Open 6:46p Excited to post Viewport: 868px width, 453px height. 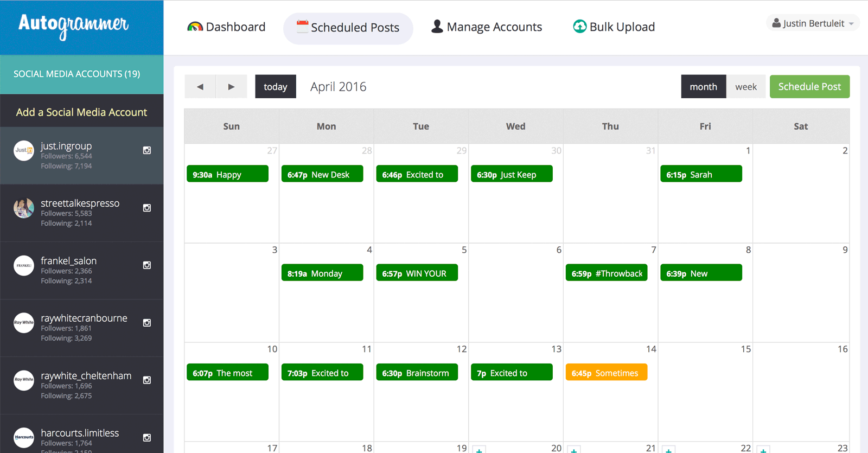tap(417, 174)
